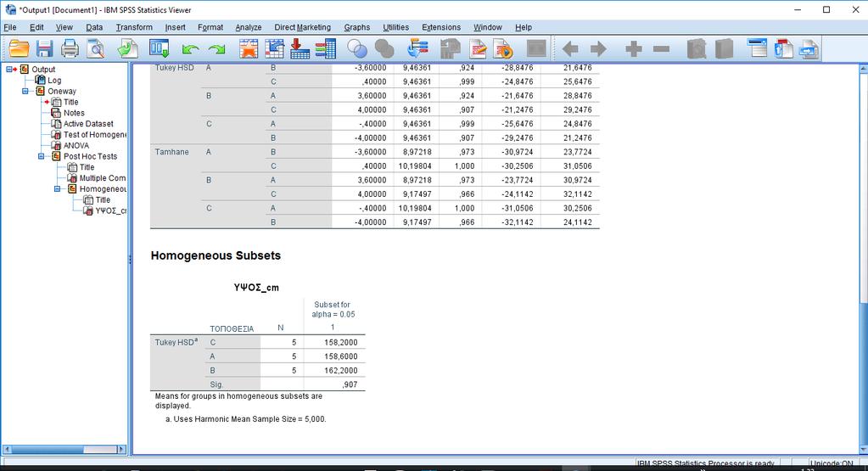Click the Sig. value ,907 in subsets table
This screenshot has height=471, width=868.
pos(350,384)
